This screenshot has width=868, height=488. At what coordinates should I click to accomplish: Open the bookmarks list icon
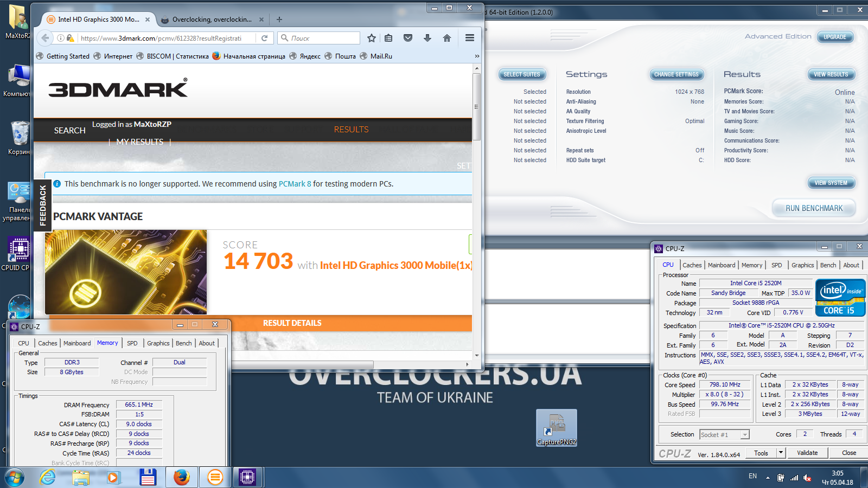pos(388,38)
